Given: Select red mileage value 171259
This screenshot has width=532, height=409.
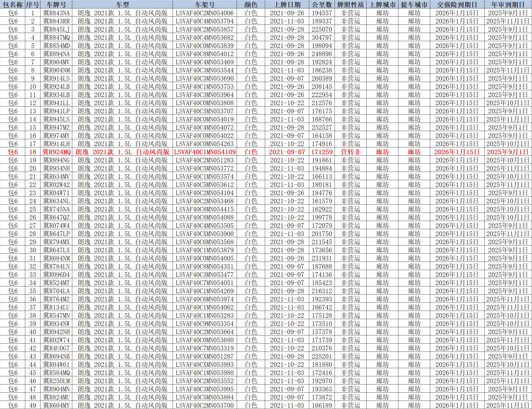Looking at the screenshot, I should coord(322,152).
